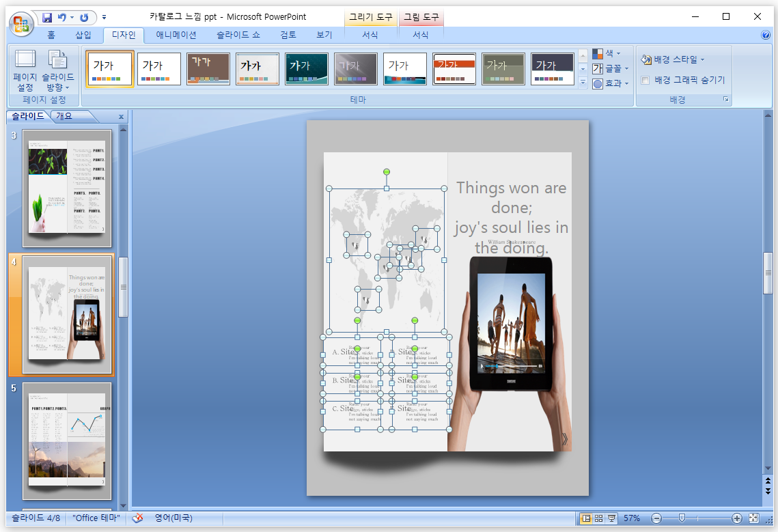
Task: Redo the last action
Action: click(x=84, y=17)
